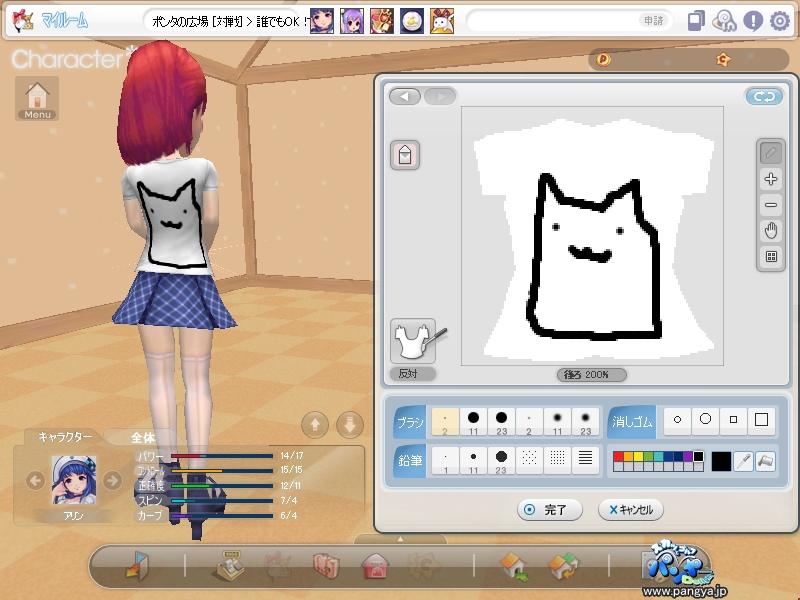Show the next character with the right arrow
The image size is (800, 600).
point(112,480)
